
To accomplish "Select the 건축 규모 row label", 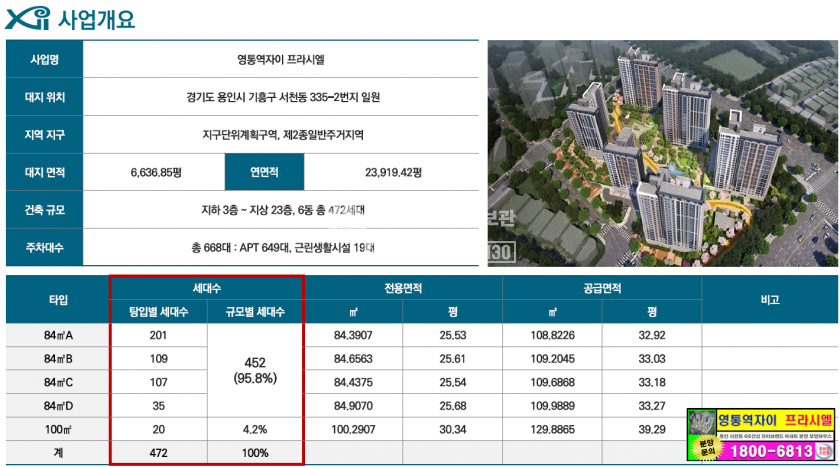I will point(45,209).
